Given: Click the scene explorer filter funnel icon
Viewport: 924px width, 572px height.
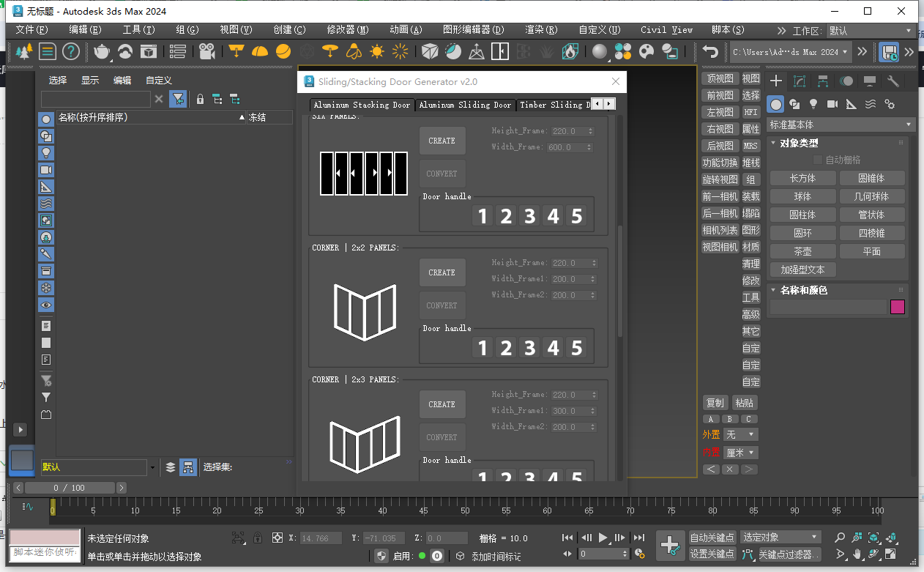Looking at the screenshot, I should click(177, 99).
